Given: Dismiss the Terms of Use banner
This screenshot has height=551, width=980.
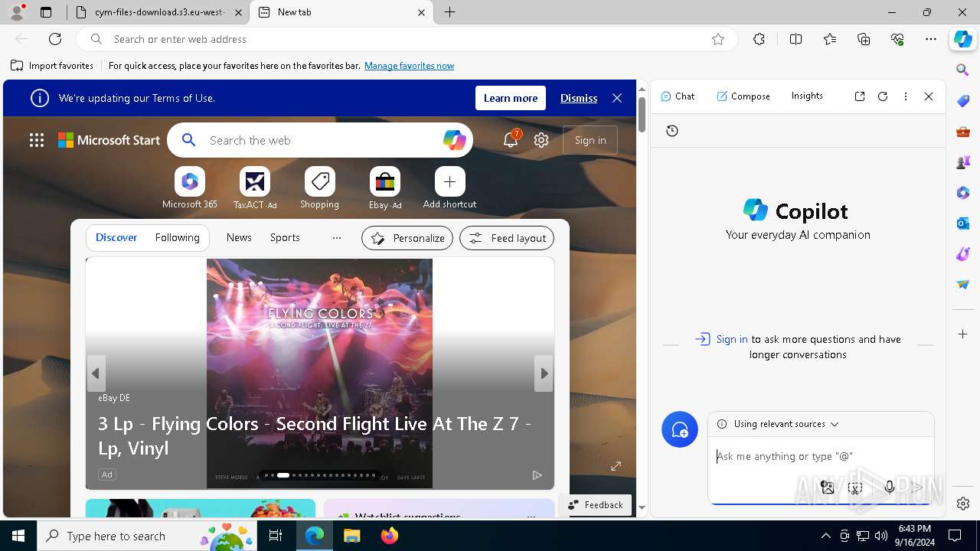Looking at the screenshot, I should click(x=579, y=98).
